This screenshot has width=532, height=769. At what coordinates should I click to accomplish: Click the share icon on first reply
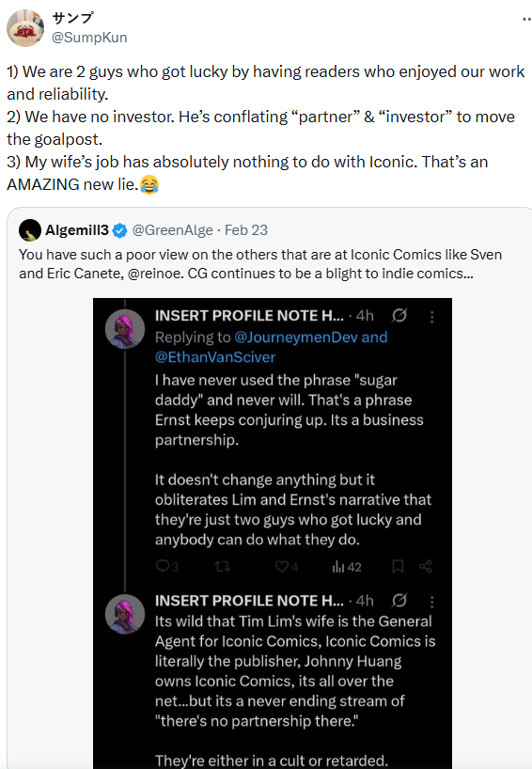point(426,567)
